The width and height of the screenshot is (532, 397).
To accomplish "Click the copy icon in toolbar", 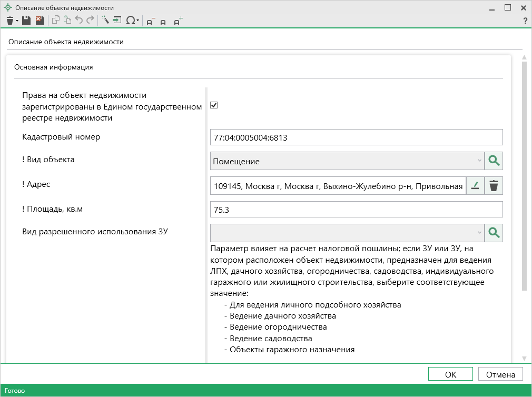I will (x=56, y=21).
